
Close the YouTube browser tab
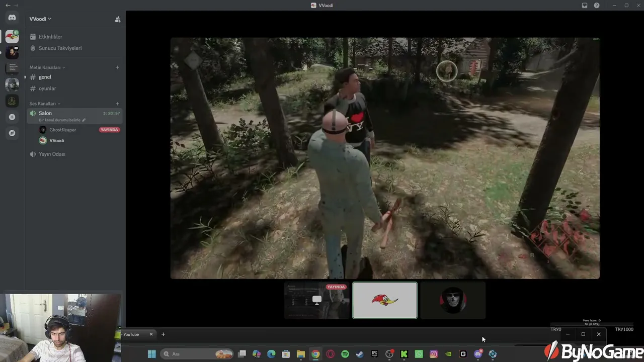(151, 334)
